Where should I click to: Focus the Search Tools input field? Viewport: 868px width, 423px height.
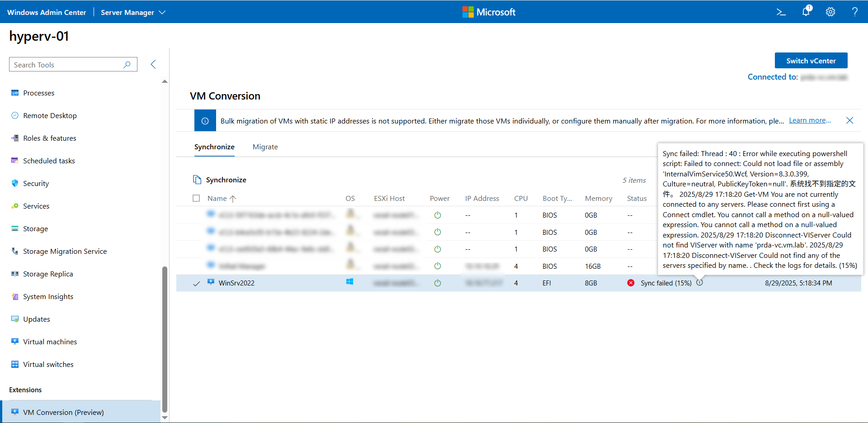tap(73, 65)
